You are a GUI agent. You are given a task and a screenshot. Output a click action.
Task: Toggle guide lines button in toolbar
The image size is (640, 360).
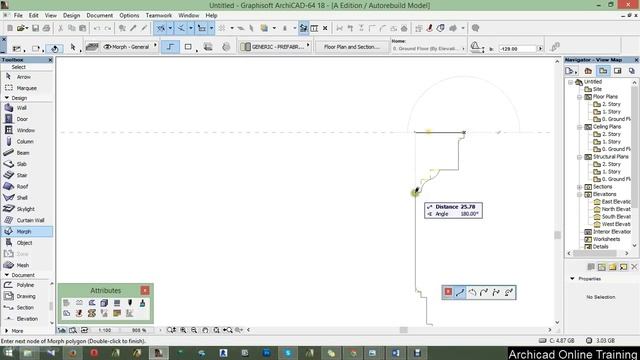pos(161,28)
